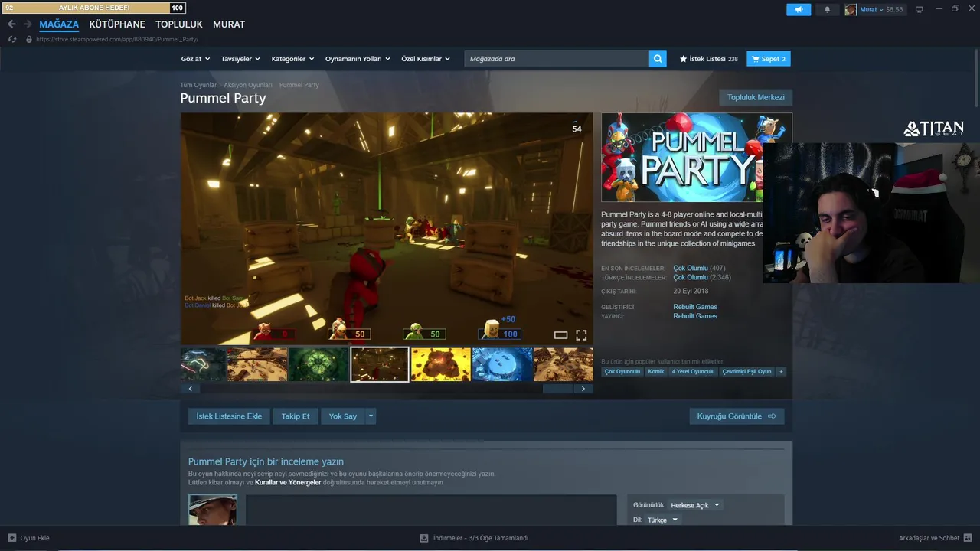The image size is (980, 551).
Task: Select the green kaleidoscope thumbnail
Action: point(318,364)
